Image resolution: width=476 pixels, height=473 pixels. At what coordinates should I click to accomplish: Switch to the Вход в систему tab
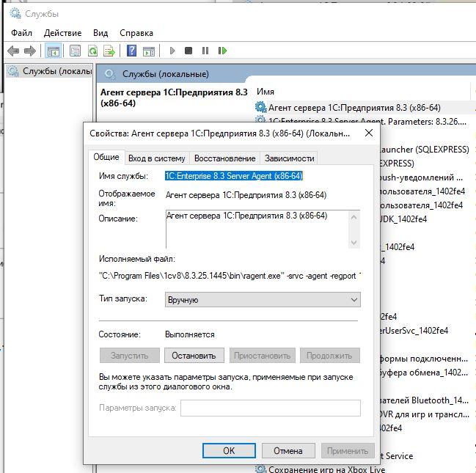pyautogui.click(x=157, y=158)
